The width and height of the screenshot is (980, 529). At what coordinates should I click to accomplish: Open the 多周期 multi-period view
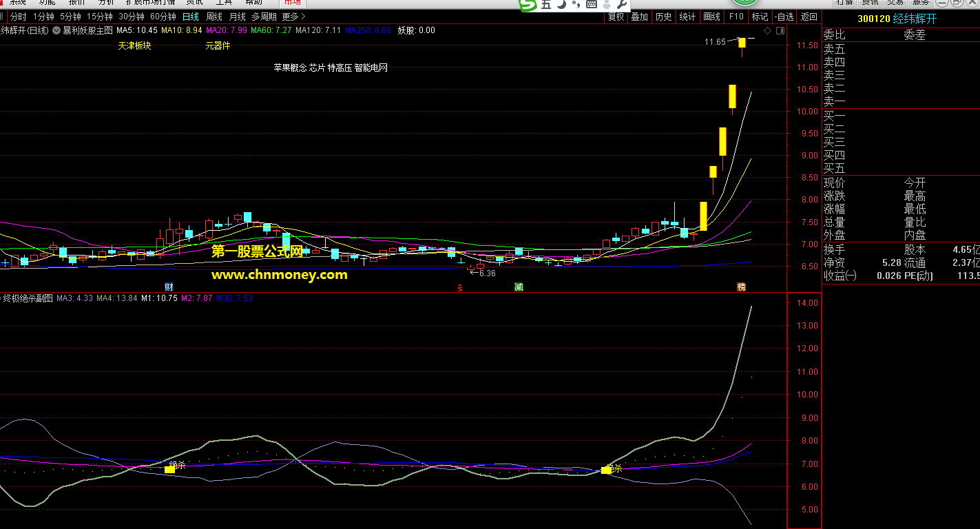click(264, 17)
